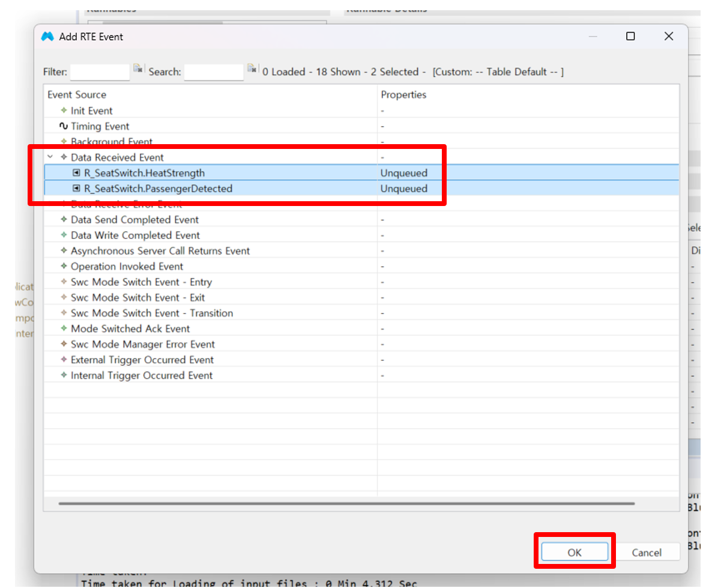Select the R_SeatSwitch.HeatStrength row
This screenshot has width=709, height=588.
click(x=144, y=173)
